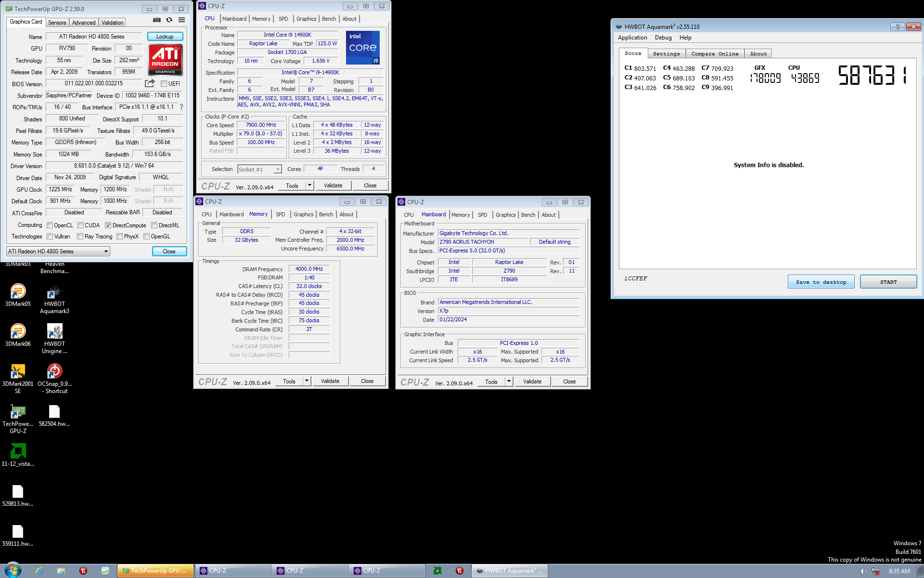
Task: Expand Tools arrow in Memory tab window
Action: pyautogui.click(x=307, y=381)
